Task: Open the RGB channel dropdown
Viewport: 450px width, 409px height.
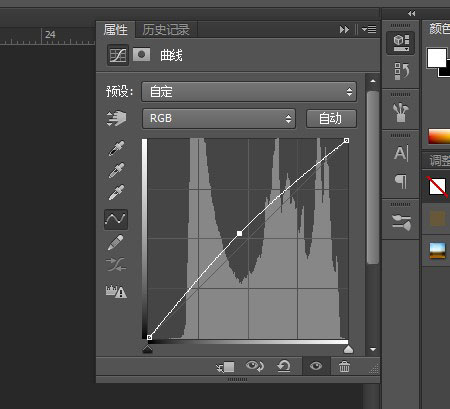Action: pos(219,118)
